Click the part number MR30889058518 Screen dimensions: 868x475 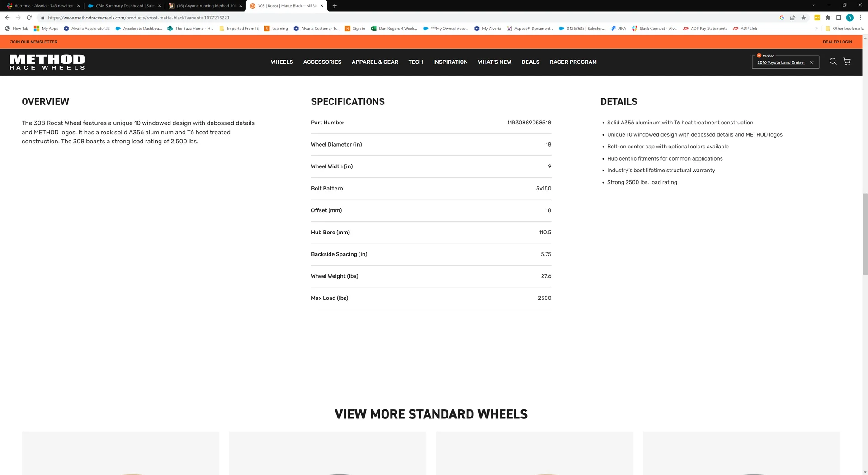point(529,123)
